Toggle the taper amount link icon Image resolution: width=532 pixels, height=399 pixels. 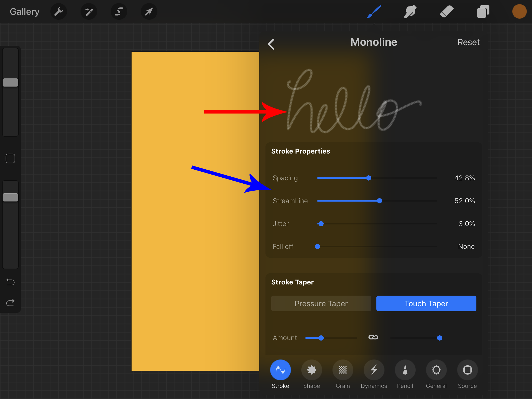373,337
